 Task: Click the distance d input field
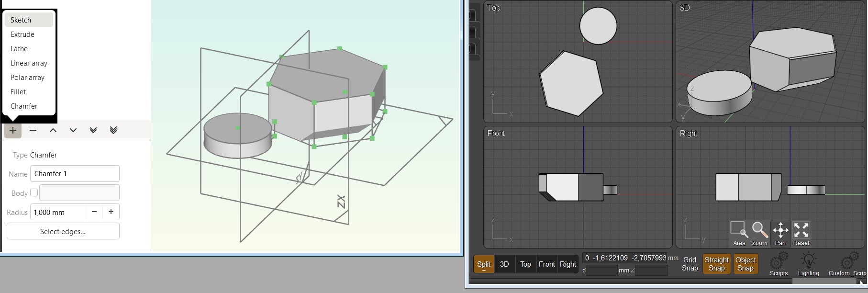coord(601,270)
